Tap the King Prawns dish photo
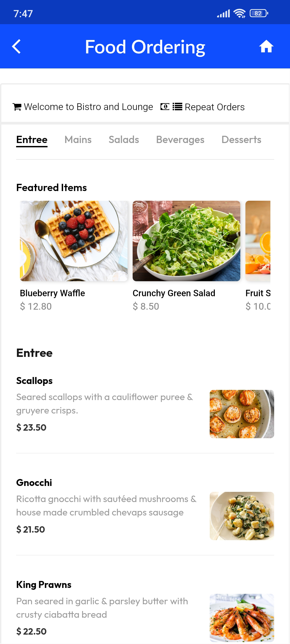 242,618
